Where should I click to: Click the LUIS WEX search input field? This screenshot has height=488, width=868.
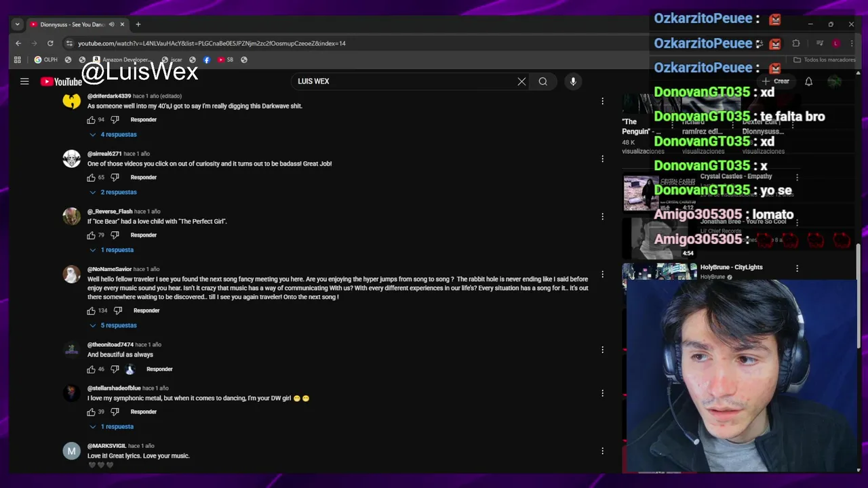(x=403, y=81)
